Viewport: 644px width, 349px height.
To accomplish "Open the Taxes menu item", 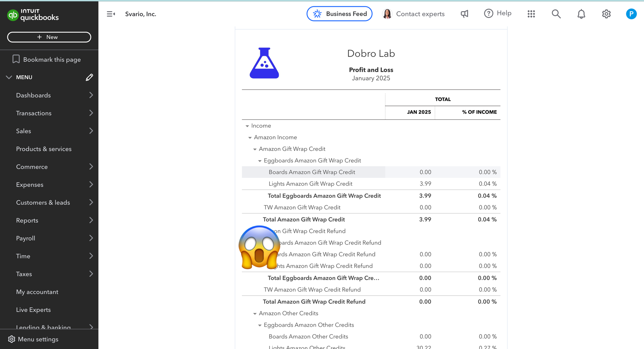I will pos(24,274).
